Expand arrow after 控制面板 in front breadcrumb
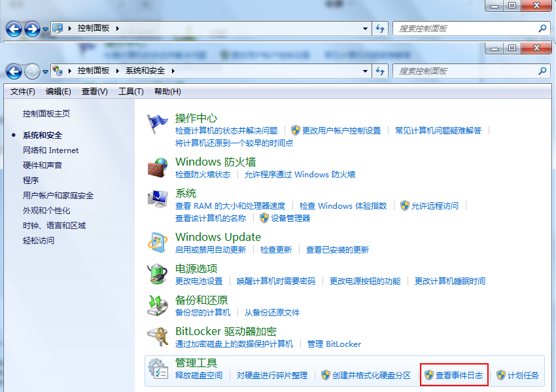The image size is (556, 392). point(117,71)
